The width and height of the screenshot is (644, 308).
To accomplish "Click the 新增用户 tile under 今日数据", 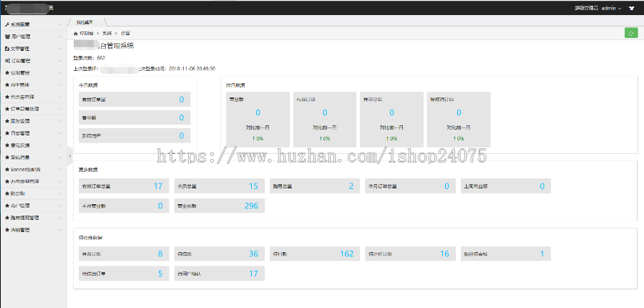I will [x=135, y=135].
